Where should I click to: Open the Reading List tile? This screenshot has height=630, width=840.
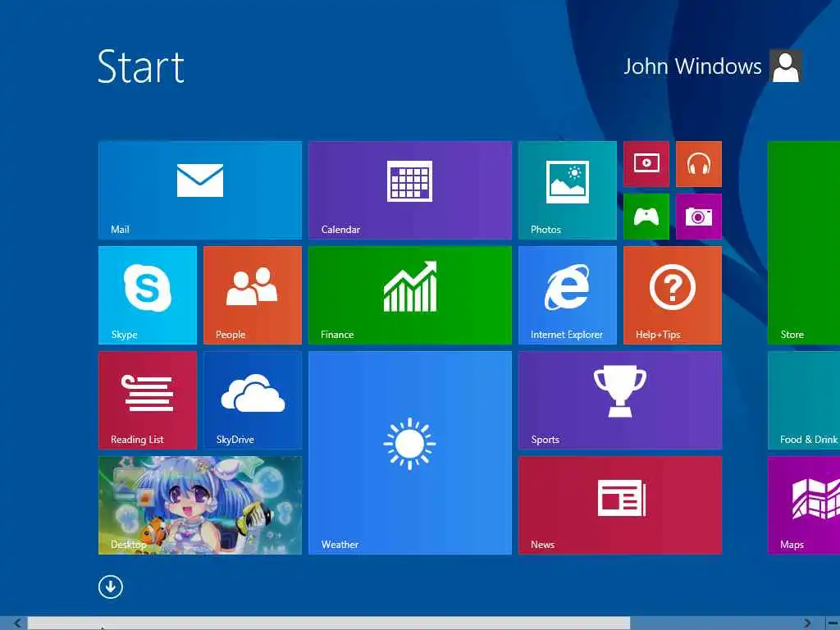point(148,400)
